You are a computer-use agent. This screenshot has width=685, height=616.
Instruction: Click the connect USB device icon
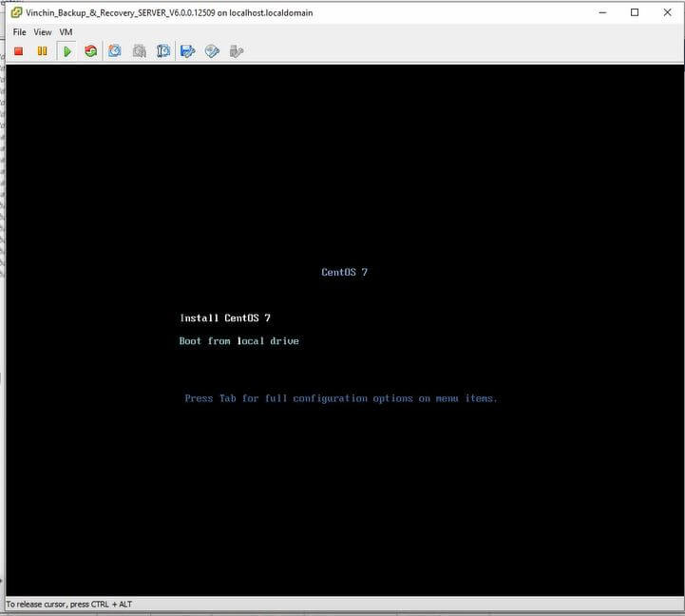[x=236, y=51]
